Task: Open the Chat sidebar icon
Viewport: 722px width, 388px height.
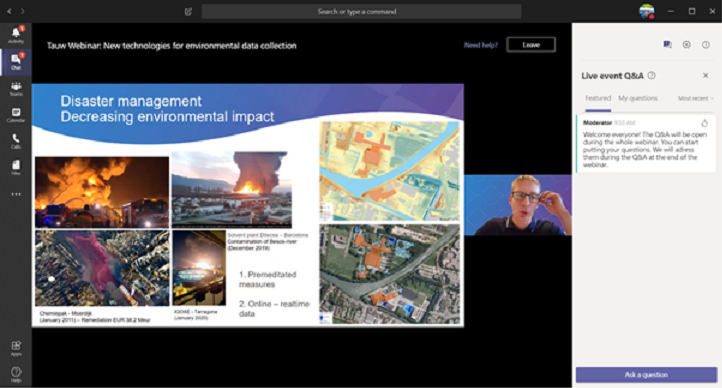Action: point(16,61)
